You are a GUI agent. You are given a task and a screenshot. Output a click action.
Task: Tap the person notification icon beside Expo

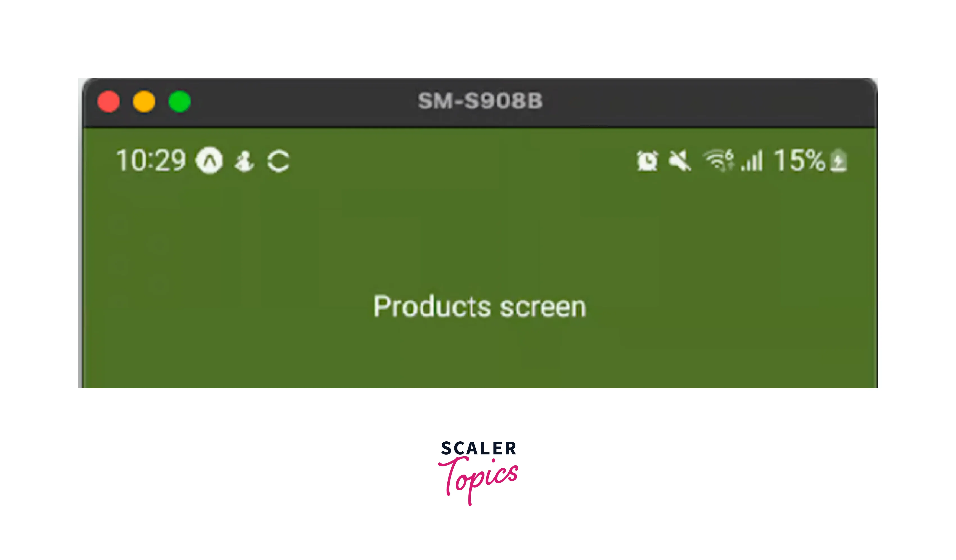(244, 162)
